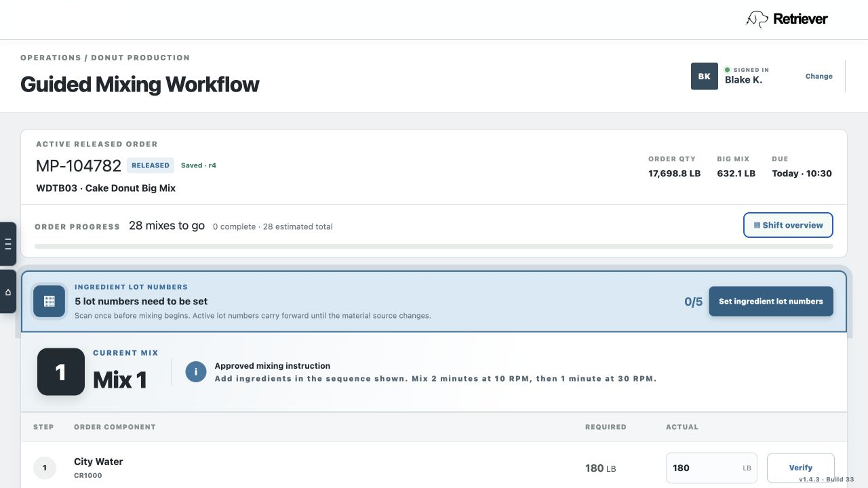Click the Mix 1 number tile

pyautogui.click(x=61, y=372)
